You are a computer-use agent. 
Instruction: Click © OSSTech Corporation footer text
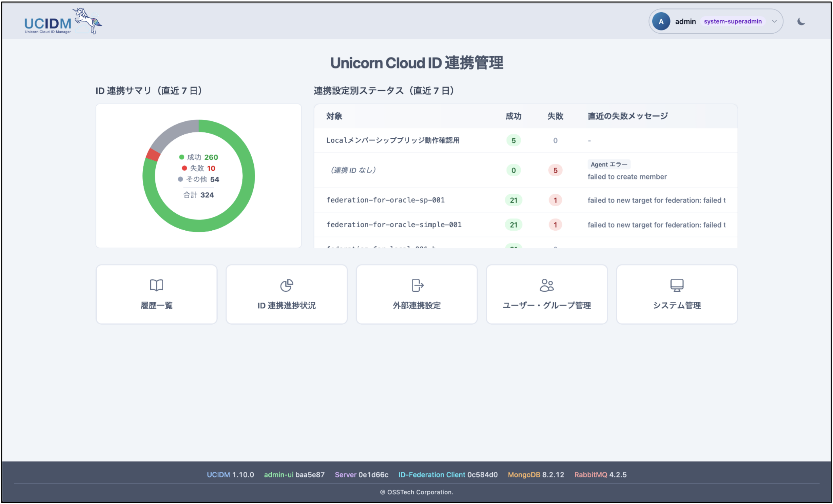(416, 492)
